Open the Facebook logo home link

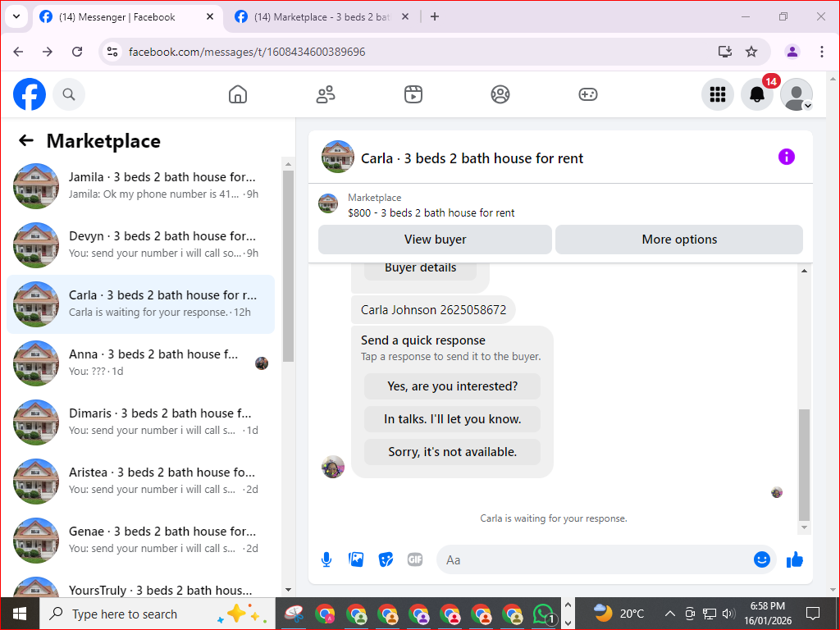pos(30,94)
